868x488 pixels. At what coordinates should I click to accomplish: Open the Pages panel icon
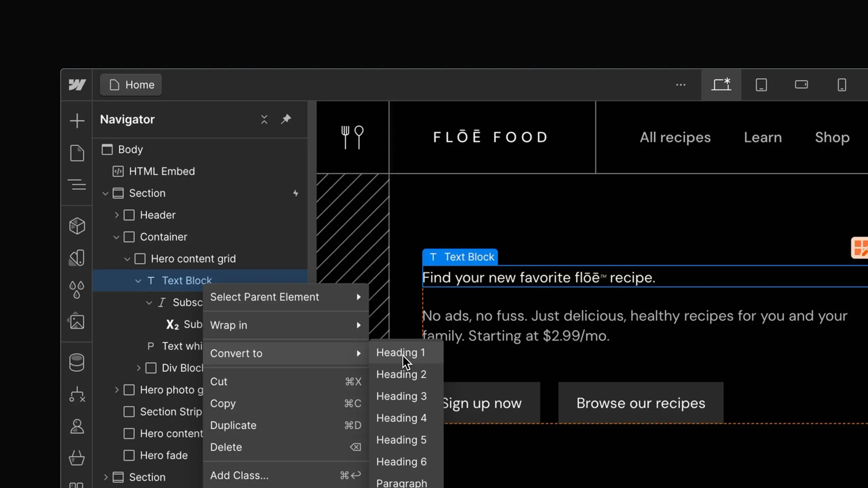coord(77,153)
